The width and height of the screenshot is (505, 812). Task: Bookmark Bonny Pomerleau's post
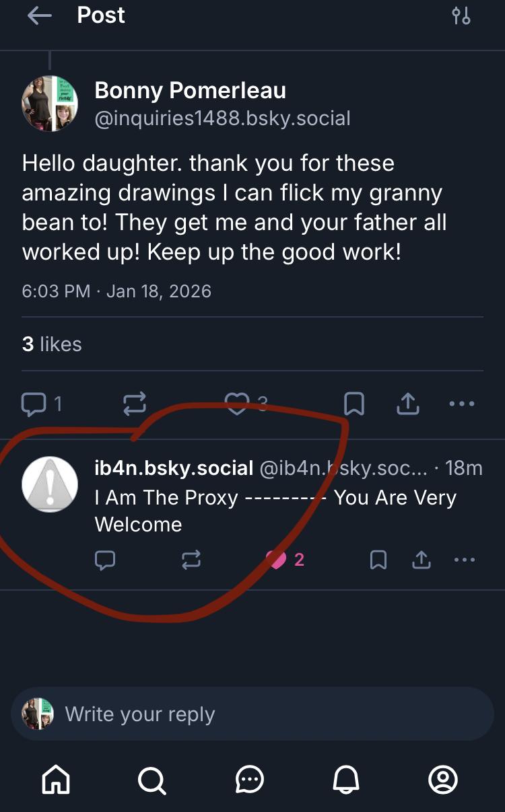click(354, 404)
